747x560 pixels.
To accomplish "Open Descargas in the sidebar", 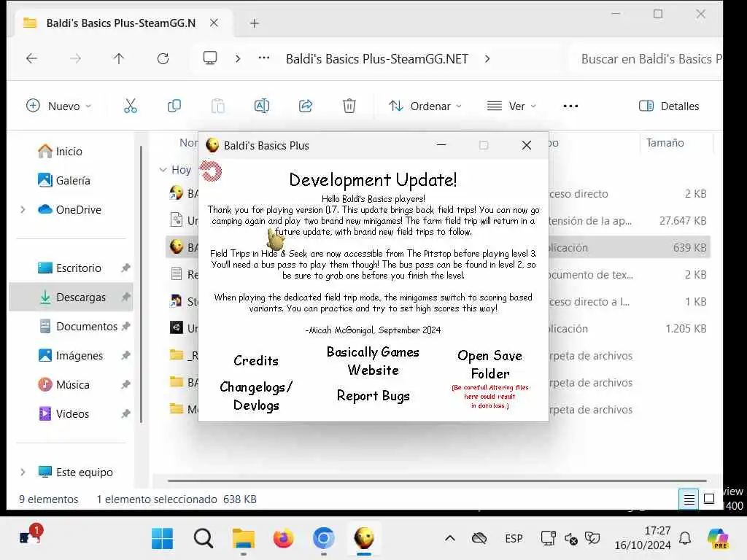I will [71, 297].
